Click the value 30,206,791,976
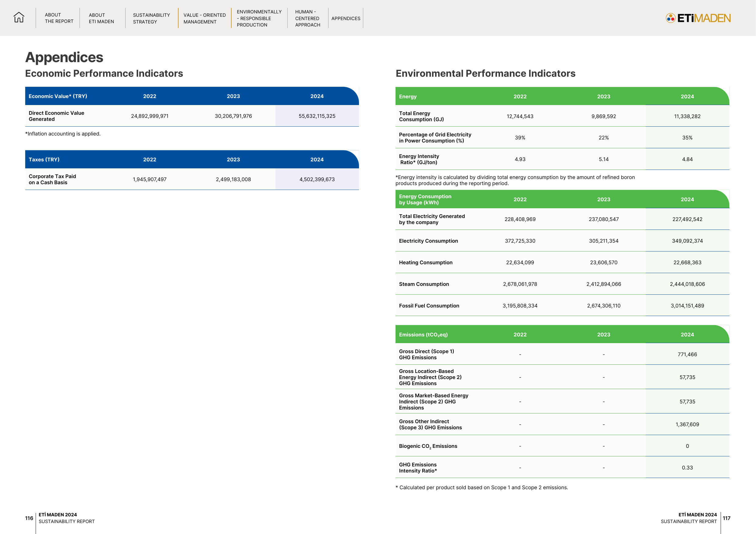 233,116
